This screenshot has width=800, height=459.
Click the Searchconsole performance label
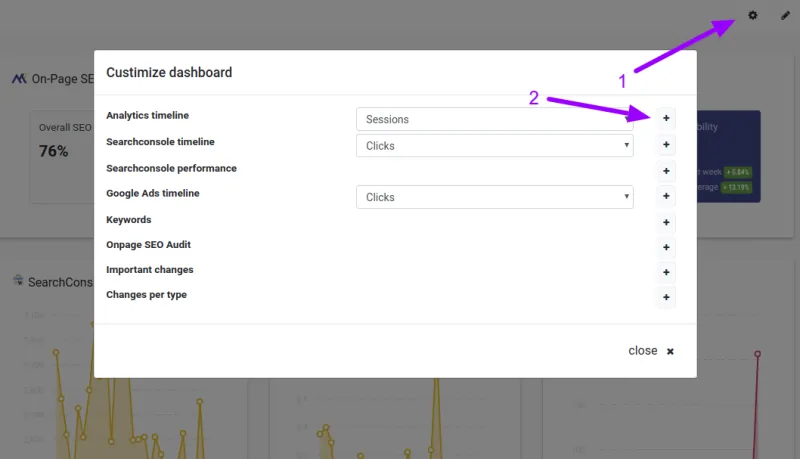[171, 168]
